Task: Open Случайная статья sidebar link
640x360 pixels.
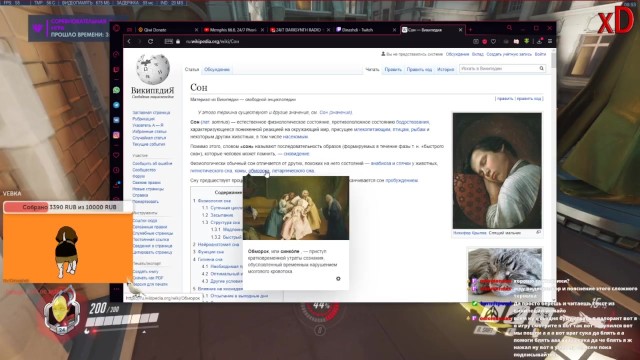Action: [x=149, y=138]
